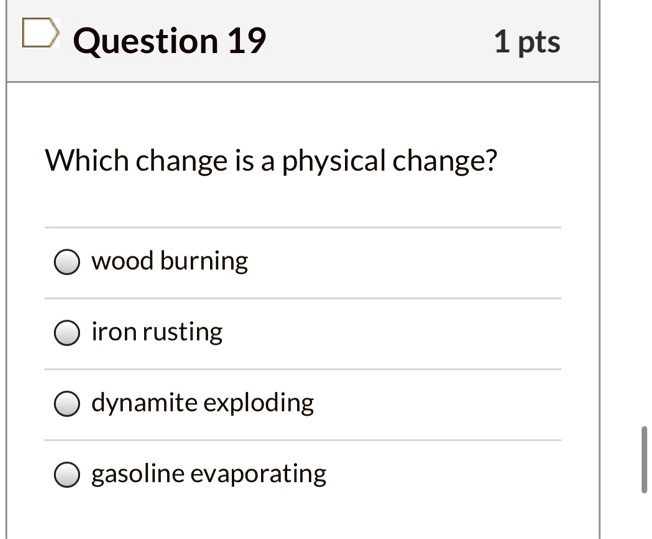Click the "iron rusting" answer text

157,332
